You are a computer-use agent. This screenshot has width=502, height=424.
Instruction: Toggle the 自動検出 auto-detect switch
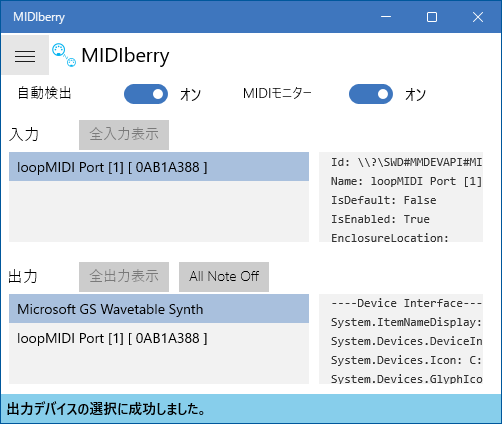click(146, 94)
